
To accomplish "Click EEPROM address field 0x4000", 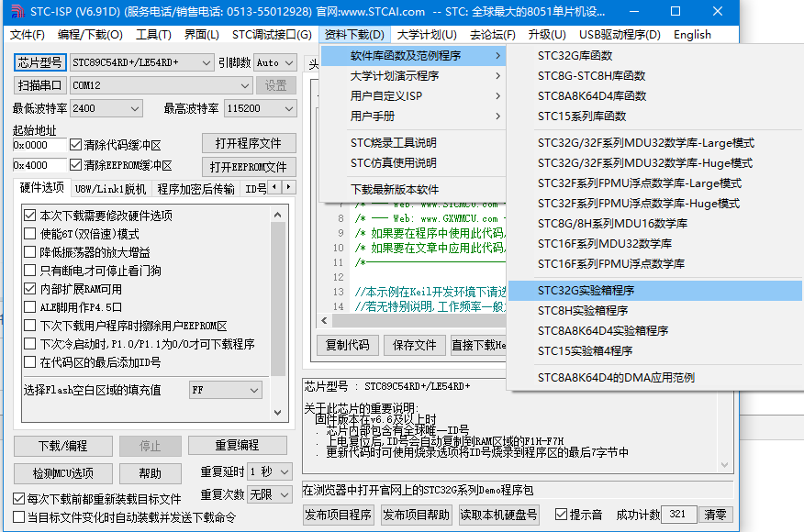I will (39, 165).
